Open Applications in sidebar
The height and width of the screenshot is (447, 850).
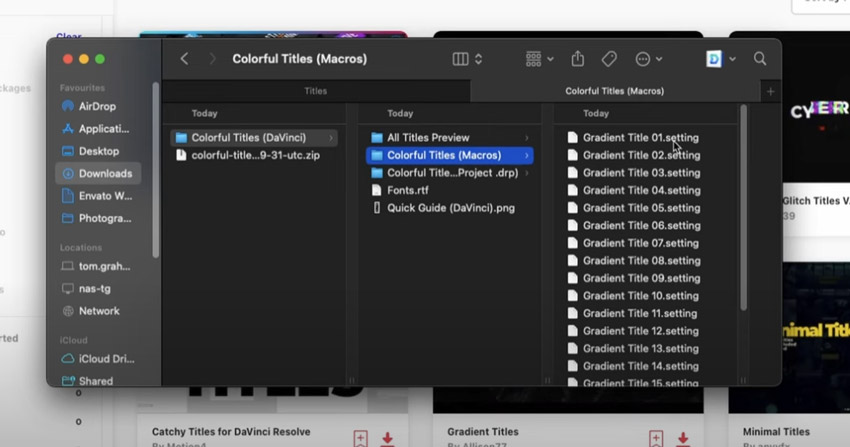(x=98, y=129)
